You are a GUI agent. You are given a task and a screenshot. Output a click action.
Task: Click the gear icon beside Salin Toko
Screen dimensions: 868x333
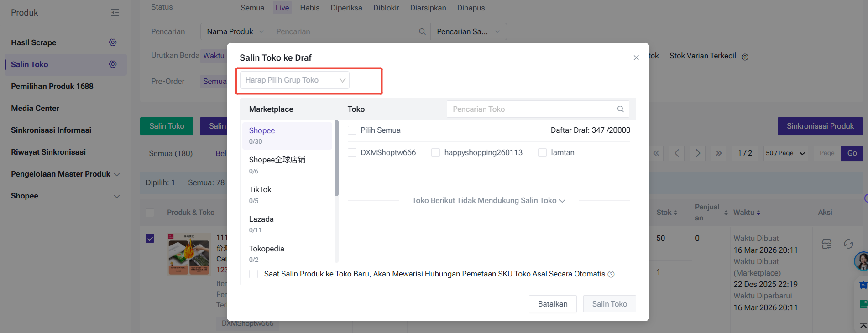(x=113, y=64)
